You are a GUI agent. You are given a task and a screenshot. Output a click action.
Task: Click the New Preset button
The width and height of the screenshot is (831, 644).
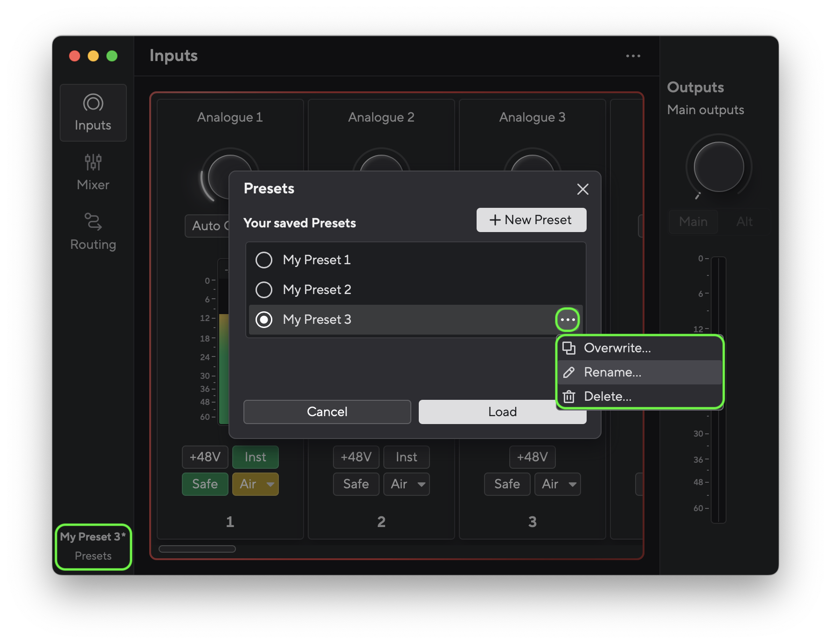531,219
